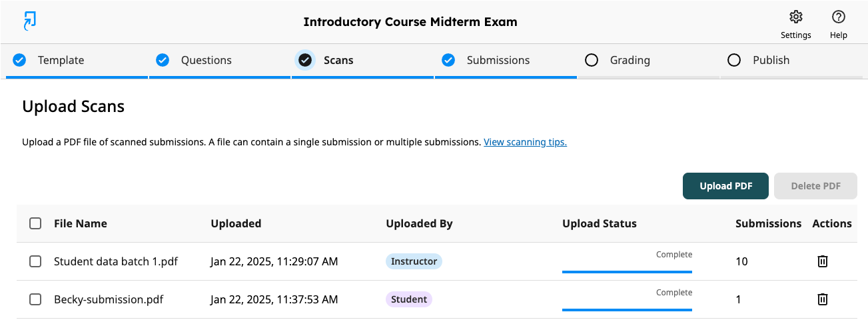The width and height of the screenshot is (868, 328).
Task: Click the Student uploaded-by badge
Action: pos(409,299)
